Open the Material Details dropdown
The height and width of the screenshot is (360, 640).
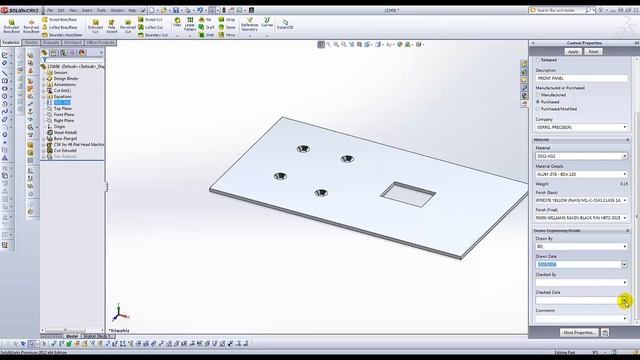coord(624,174)
